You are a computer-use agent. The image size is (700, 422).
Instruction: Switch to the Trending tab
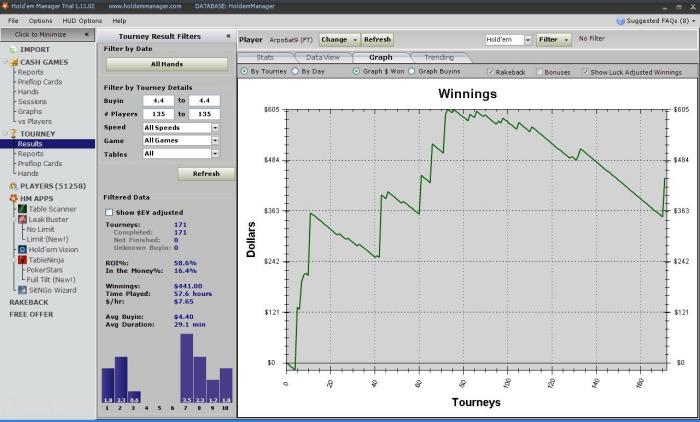(x=439, y=58)
